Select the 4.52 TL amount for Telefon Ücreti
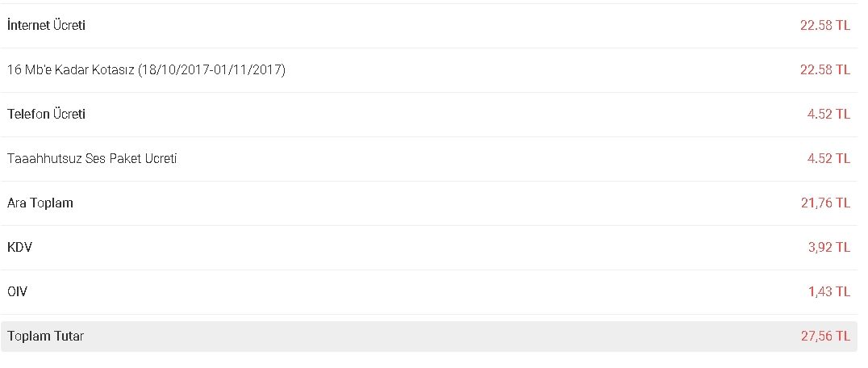The image size is (868, 368). point(828,115)
